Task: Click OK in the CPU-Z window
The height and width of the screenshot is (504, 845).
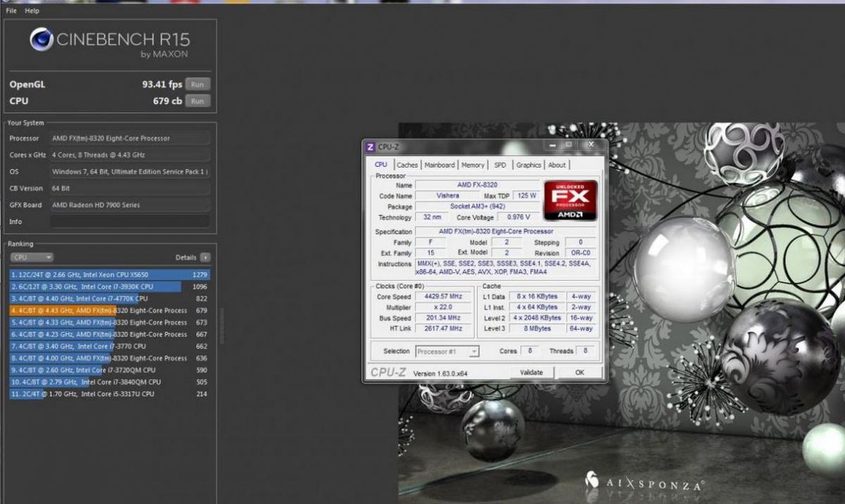Action: point(580,372)
